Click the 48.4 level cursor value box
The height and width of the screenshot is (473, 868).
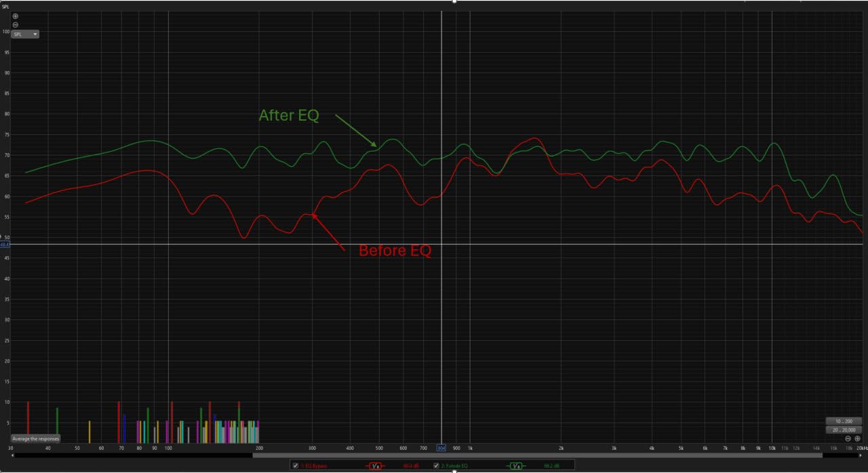tap(4, 244)
